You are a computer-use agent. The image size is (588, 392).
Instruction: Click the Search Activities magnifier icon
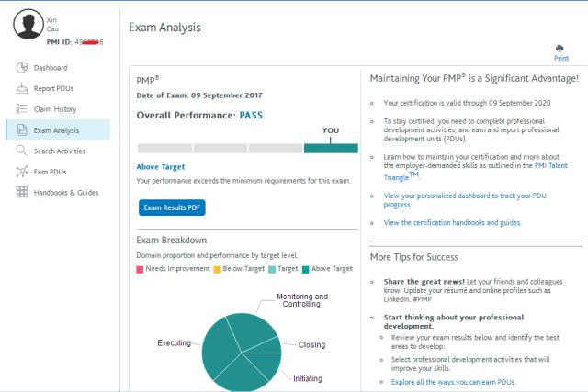pyautogui.click(x=22, y=151)
